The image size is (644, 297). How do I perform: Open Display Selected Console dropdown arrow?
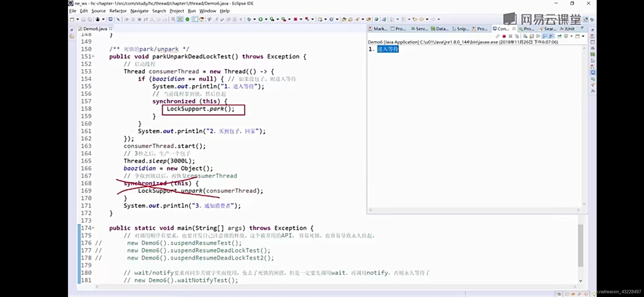(x=572, y=36)
